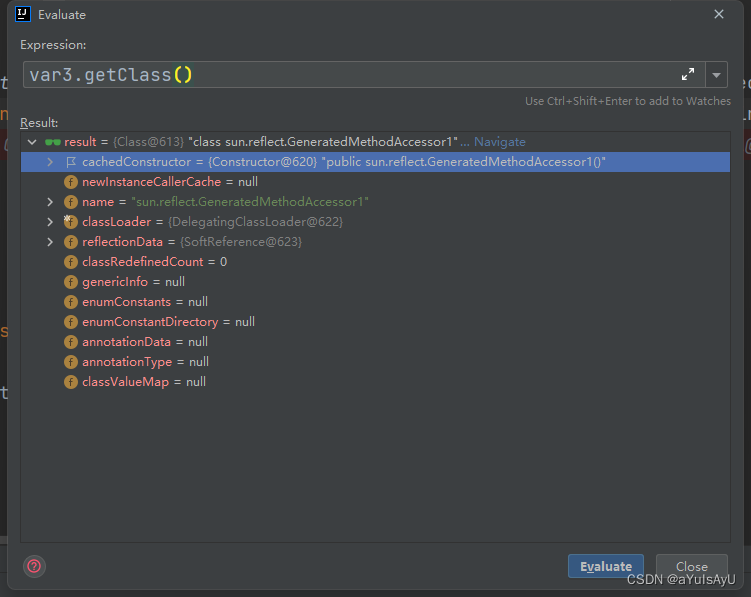Select the annotationType = null row
Viewport: 751px width, 597px height.
coord(376,362)
